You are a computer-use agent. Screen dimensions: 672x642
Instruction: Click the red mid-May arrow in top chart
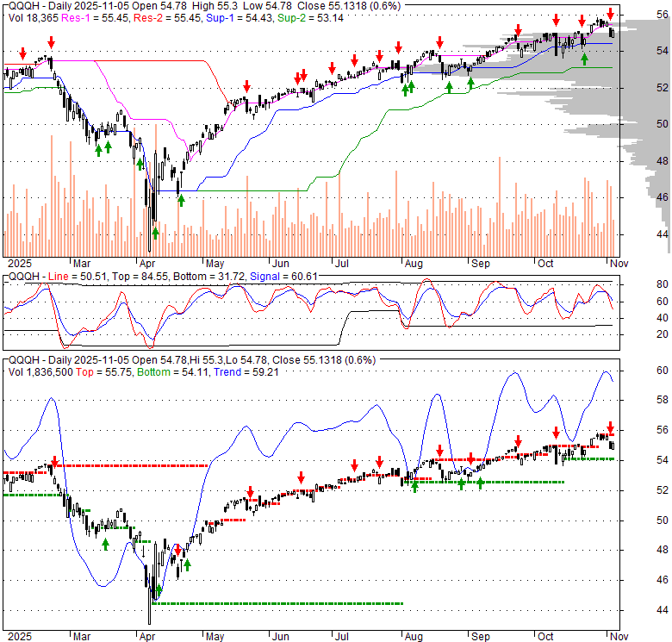247,85
